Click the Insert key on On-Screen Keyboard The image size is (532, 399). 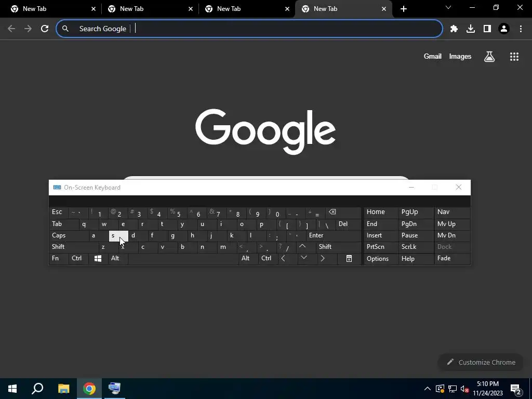click(380, 235)
